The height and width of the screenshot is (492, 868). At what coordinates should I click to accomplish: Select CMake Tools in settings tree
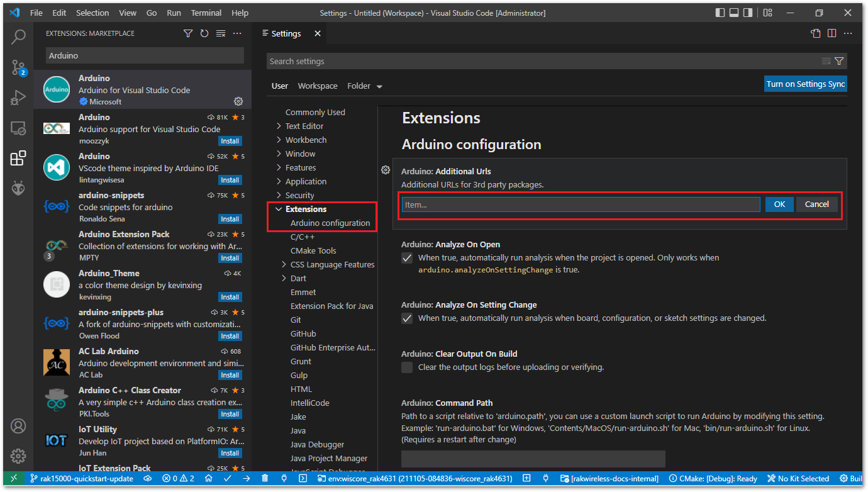click(313, 250)
